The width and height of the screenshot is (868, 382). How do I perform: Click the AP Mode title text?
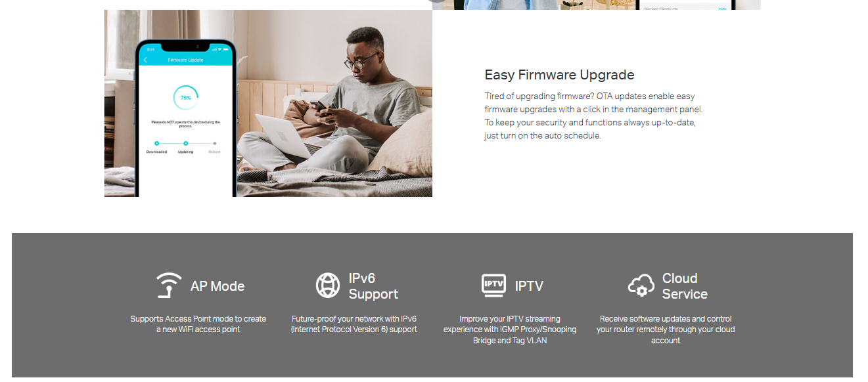click(x=217, y=286)
